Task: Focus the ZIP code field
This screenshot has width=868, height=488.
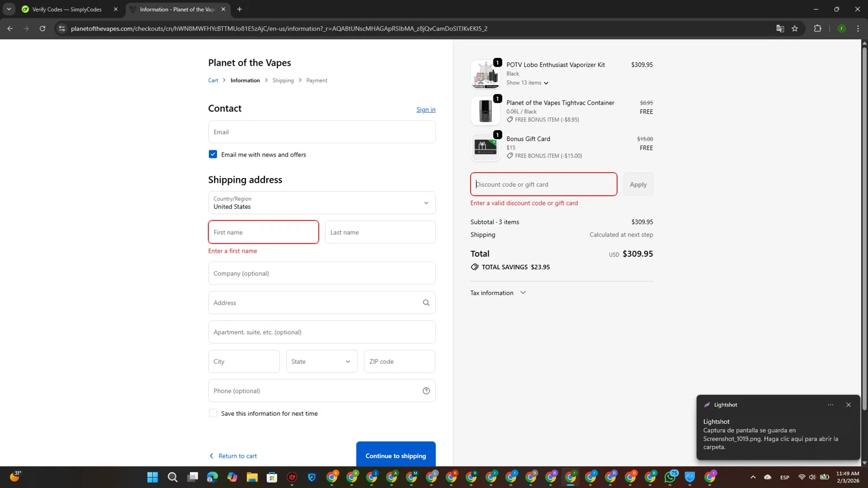Action: 399,361
